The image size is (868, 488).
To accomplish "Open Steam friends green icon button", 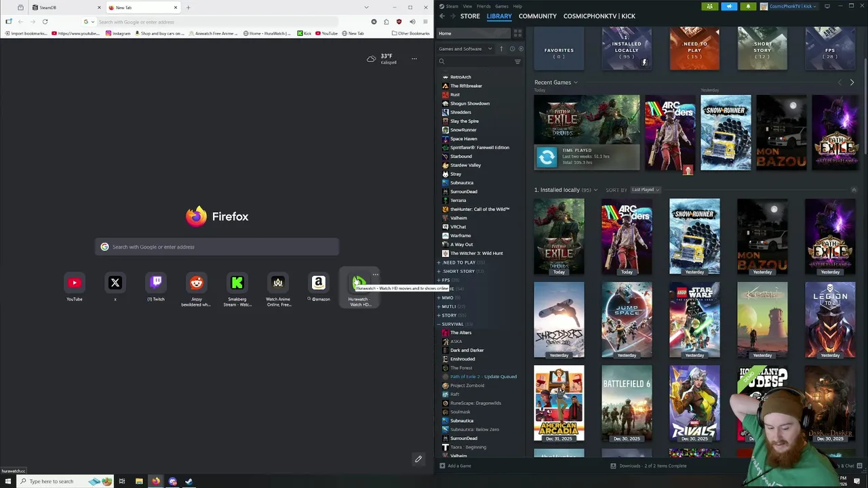I will 709,6.
